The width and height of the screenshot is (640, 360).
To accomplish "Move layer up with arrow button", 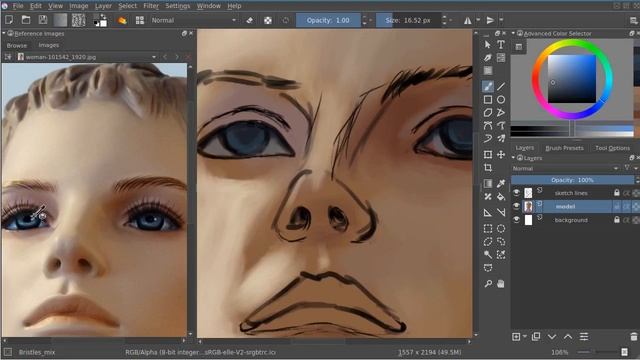I will pos(568,337).
